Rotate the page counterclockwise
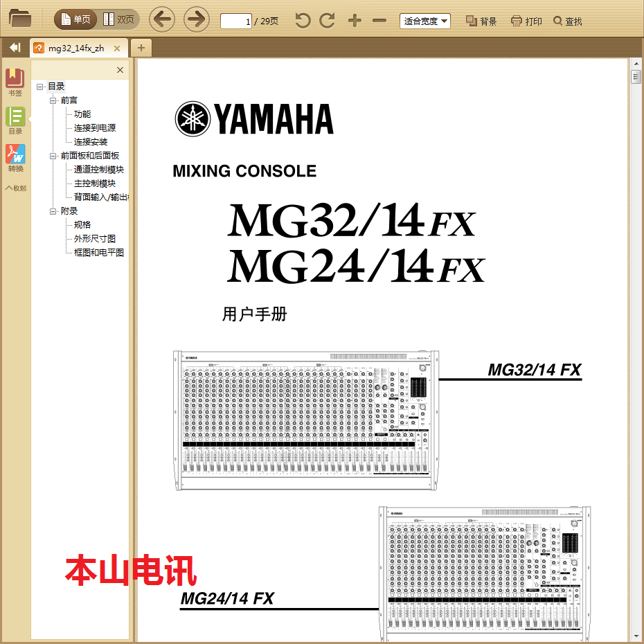The height and width of the screenshot is (644, 644). [303, 20]
